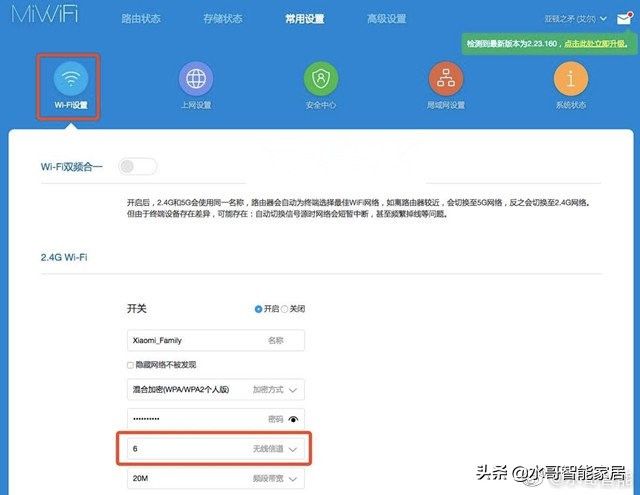The image size is (640, 495).
Task: Switch to the 高级设置 tab
Action: coord(387,19)
